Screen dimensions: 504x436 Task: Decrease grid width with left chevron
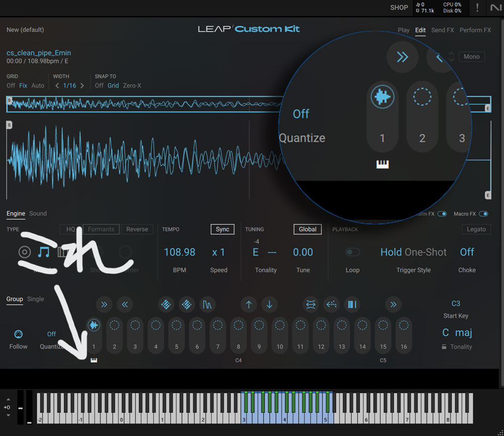point(57,86)
